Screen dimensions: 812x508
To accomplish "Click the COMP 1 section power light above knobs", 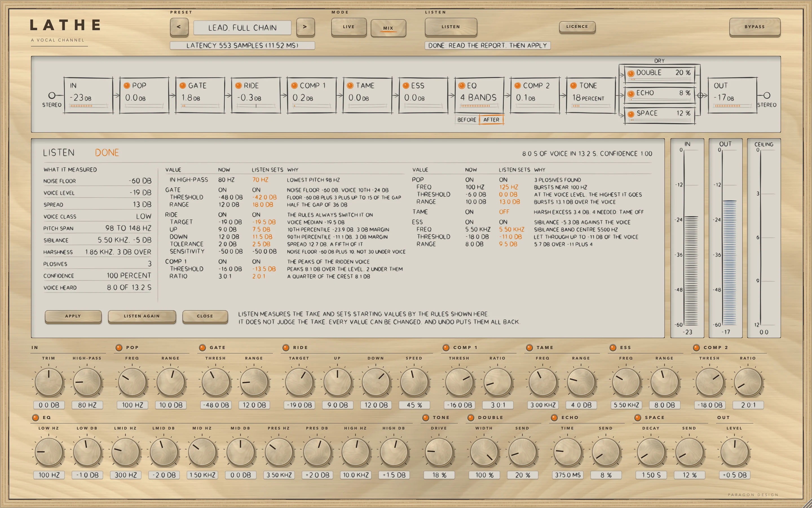I will (x=446, y=348).
